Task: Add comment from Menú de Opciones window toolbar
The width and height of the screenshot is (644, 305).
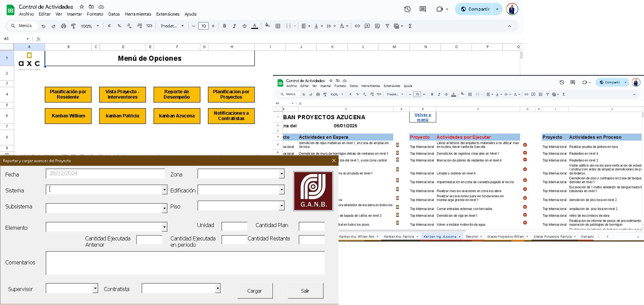Action: 367,26
